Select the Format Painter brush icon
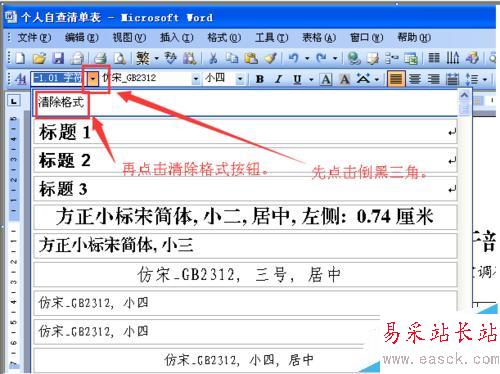Image resolution: width=500 pixels, height=374 pixels. [x=270, y=58]
